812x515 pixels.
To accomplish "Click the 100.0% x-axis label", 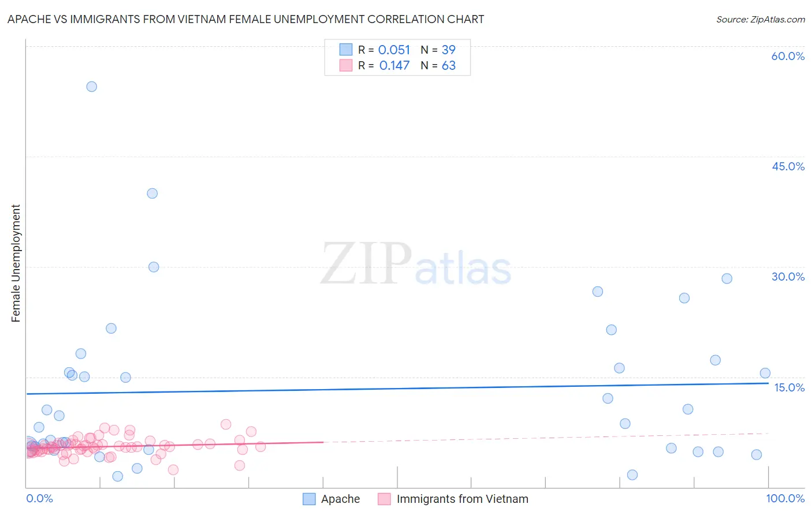I will click(x=785, y=498).
